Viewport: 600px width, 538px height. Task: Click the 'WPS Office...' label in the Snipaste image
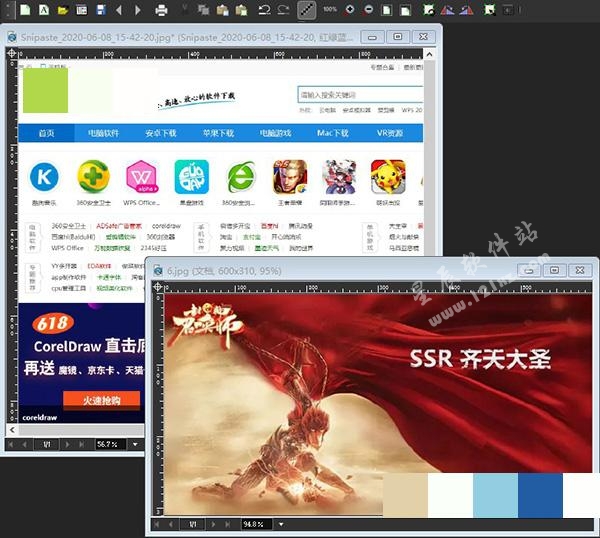click(x=141, y=203)
